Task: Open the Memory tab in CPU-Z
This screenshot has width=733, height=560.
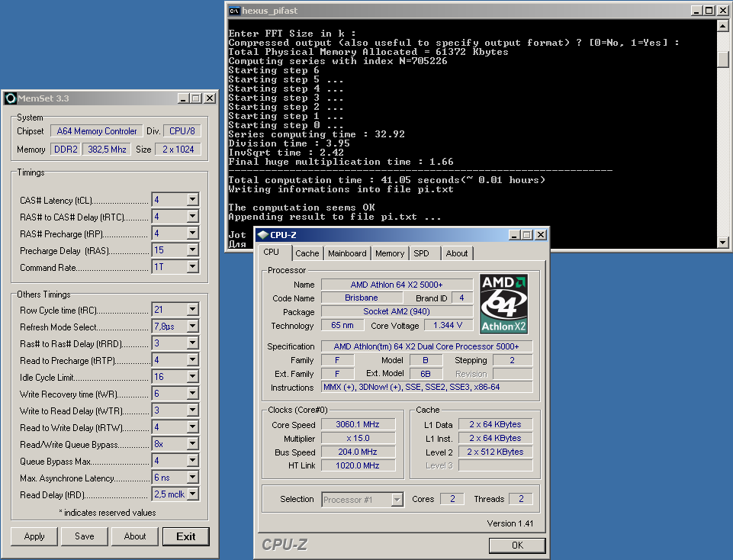Action: pyautogui.click(x=390, y=253)
